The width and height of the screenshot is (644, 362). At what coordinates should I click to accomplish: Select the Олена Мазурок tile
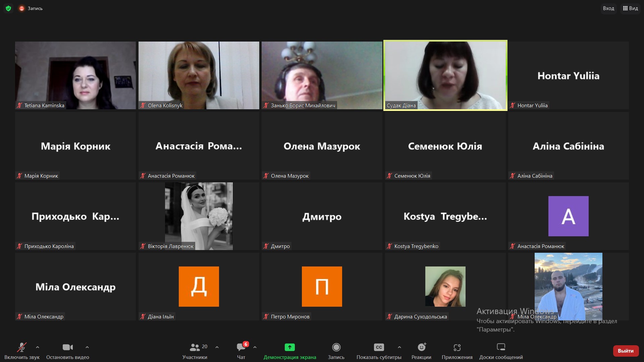(x=322, y=146)
